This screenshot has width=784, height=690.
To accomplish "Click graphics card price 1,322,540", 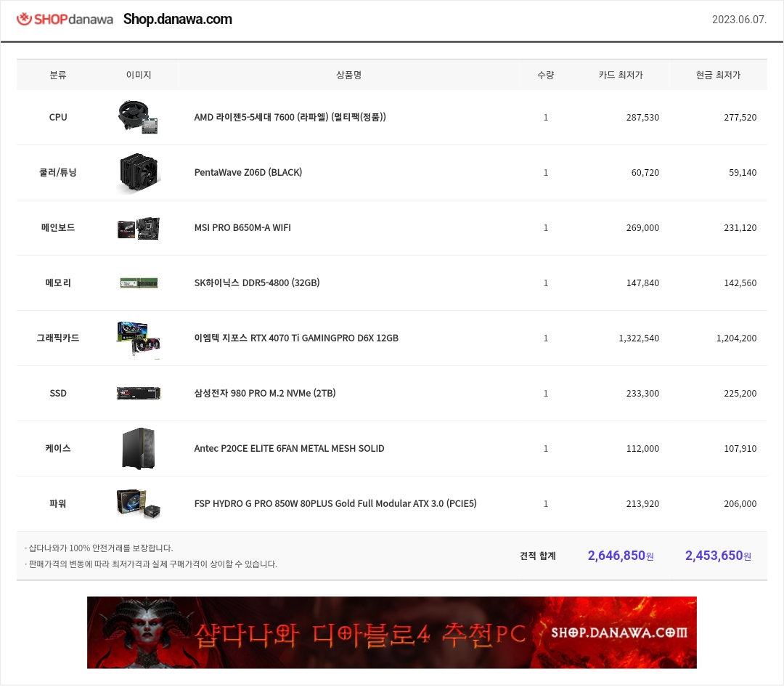I will [639, 338].
